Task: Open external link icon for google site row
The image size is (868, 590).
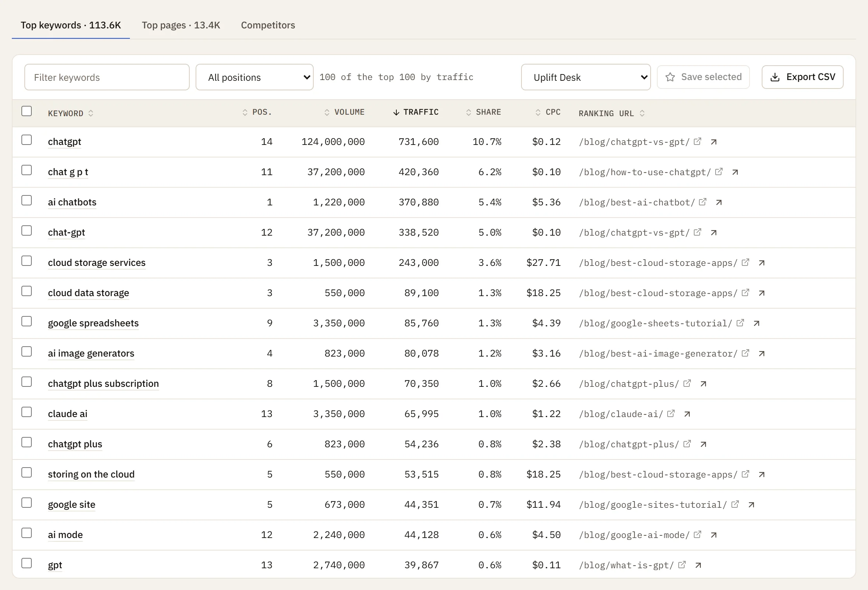Action: (x=735, y=504)
